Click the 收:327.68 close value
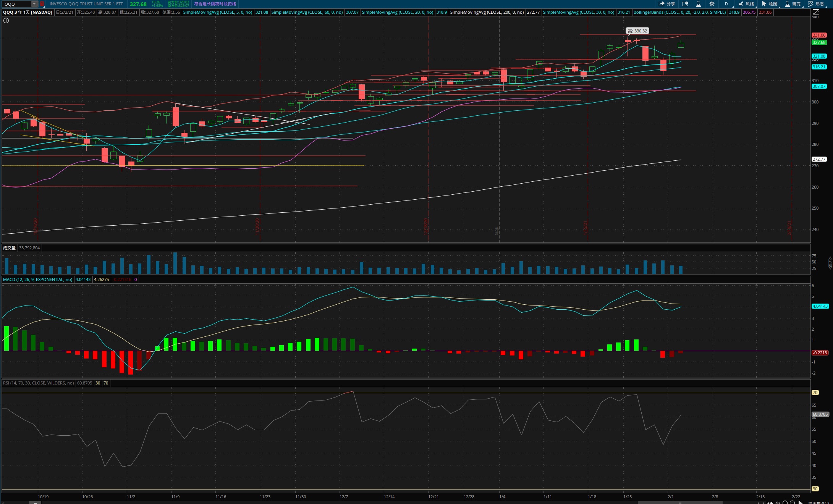Image resolution: width=833 pixels, height=504 pixels. point(150,12)
